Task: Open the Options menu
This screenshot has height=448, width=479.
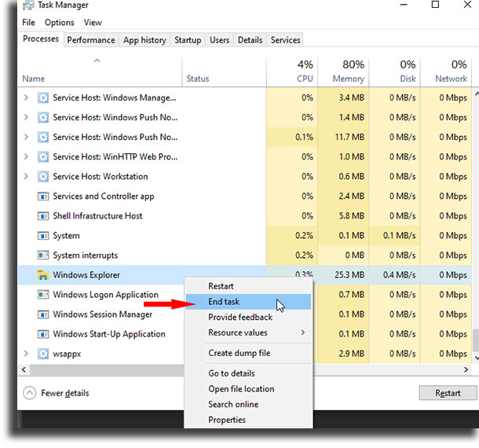Action: 60,23
